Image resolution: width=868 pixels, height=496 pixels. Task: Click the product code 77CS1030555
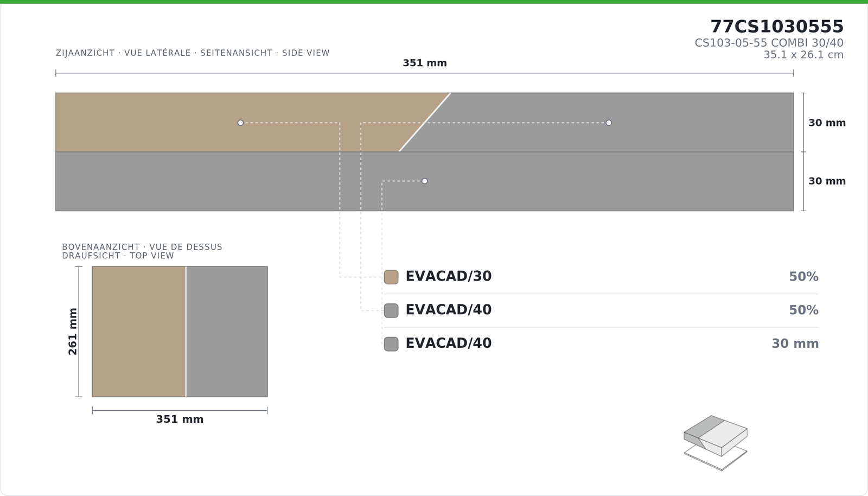[777, 26]
